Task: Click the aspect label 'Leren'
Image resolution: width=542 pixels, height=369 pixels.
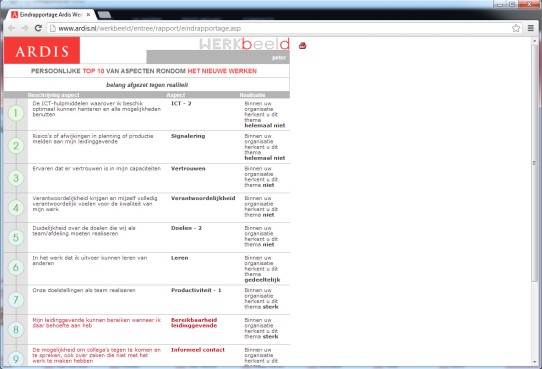Action: [180, 258]
